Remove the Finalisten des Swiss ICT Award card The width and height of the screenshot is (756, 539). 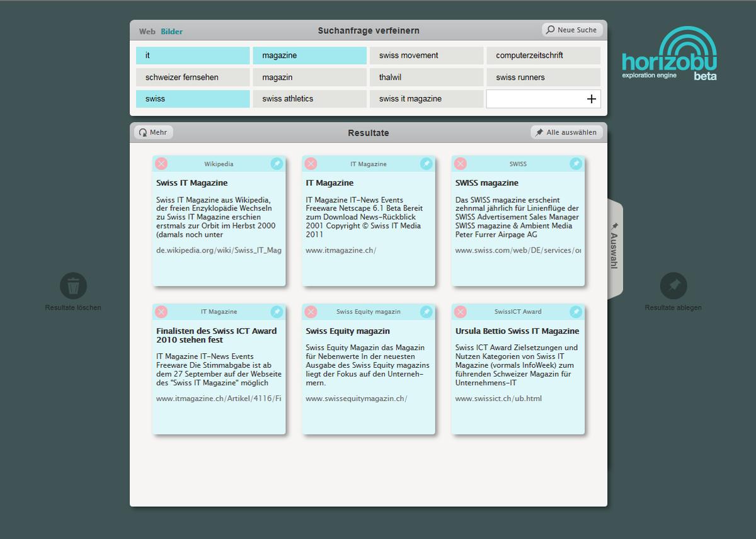[161, 312]
